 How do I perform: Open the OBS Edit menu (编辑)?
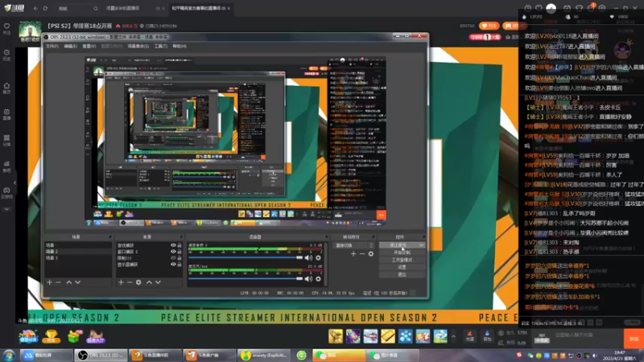[x=70, y=46]
